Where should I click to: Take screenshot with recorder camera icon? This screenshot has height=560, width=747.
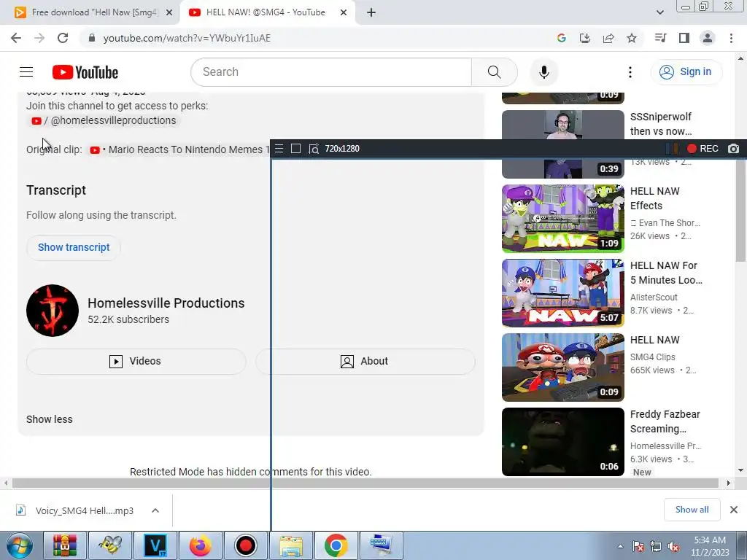click(x=734, y=149)
